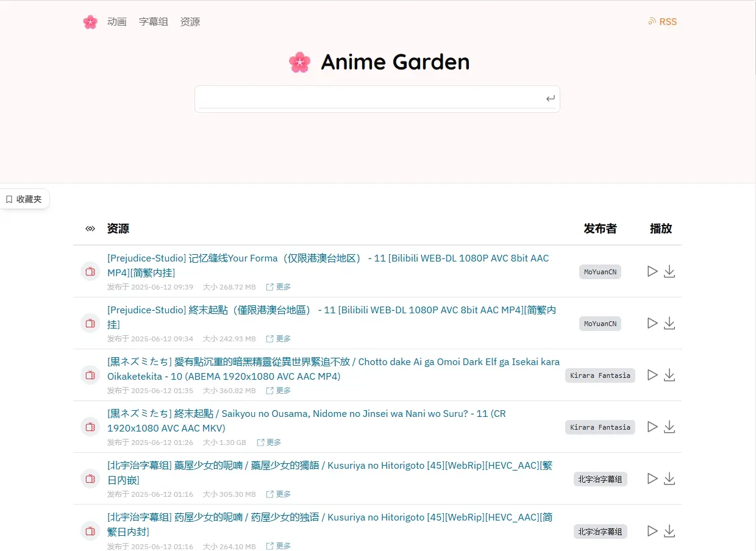
Task: Download the 藥屋少女的呢喃 繁日内嵌 episode 45
Action: (669, 478)
